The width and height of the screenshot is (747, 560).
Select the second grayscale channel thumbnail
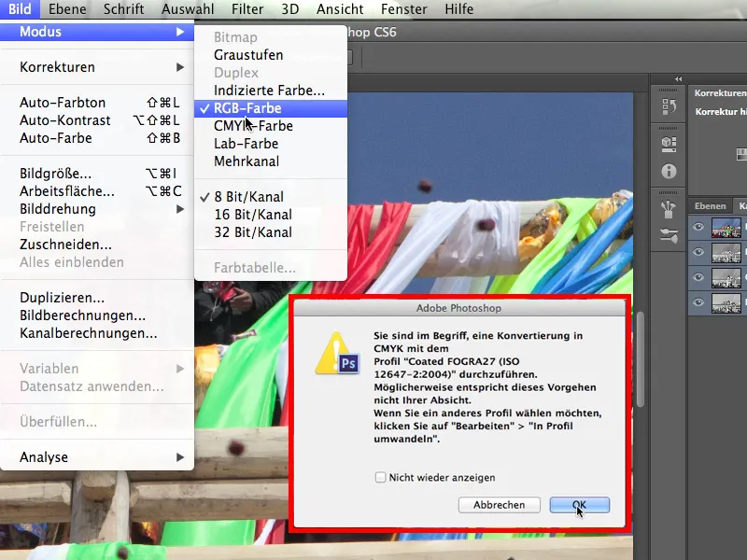click(726, 253)
